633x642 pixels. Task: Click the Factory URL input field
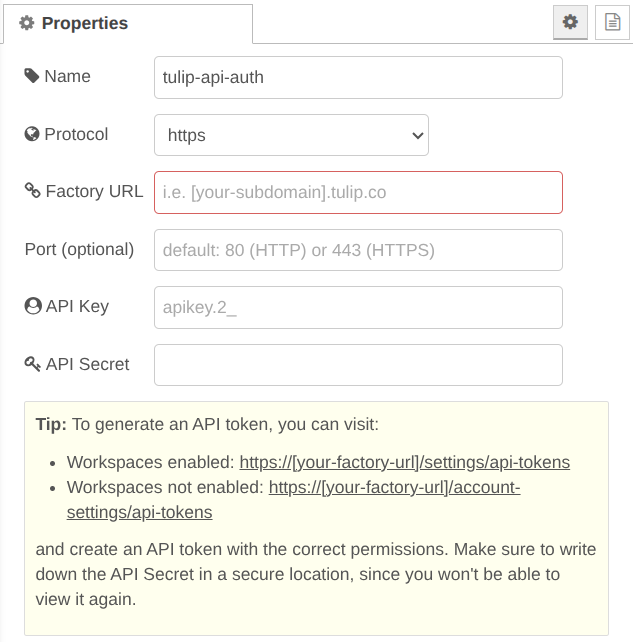tap(358, 192)
